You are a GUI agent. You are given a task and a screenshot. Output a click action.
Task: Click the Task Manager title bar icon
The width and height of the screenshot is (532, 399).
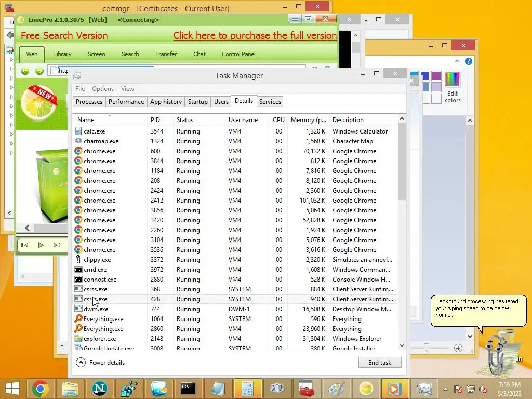click(77, 76)
